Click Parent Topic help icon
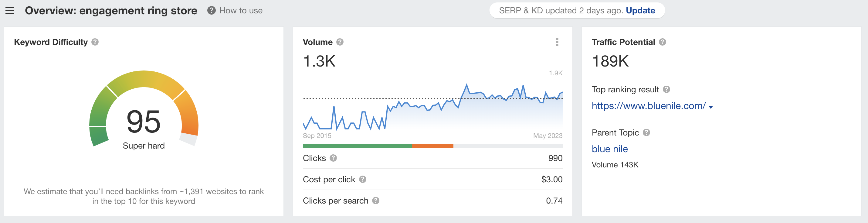This screenshot has height=223, width=868. click(646, 132)
